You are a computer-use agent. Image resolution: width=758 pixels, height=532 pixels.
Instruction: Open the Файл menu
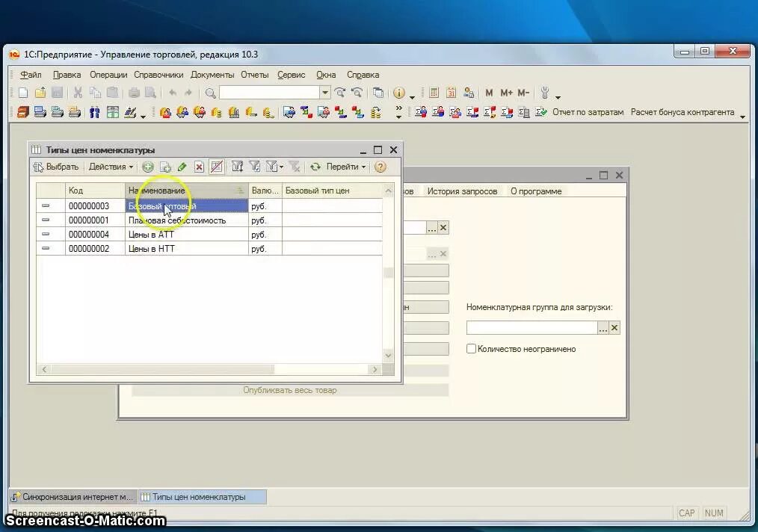pyautogui.click(x=31, y=75)
